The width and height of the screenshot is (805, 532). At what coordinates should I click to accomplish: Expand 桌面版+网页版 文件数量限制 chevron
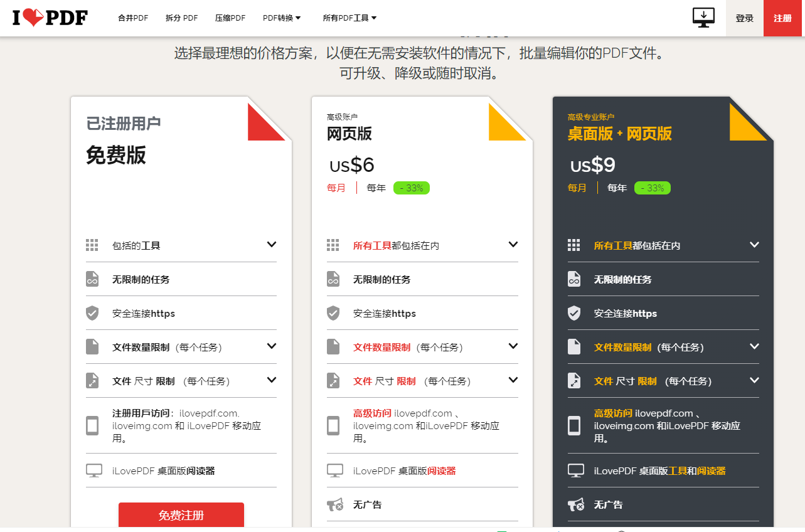pyautogui.click(x=754, y=346)
